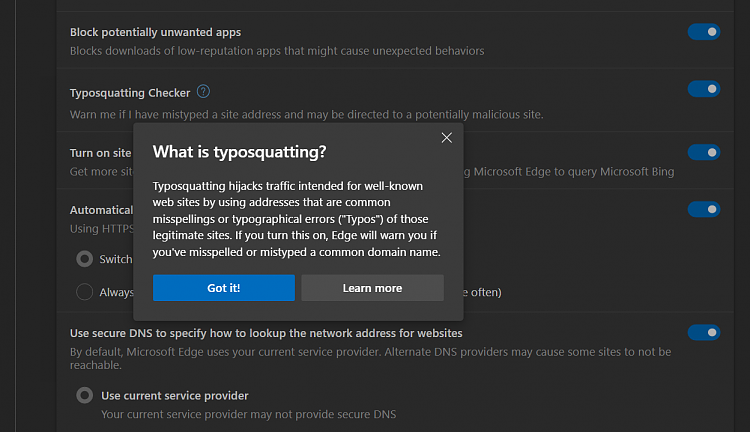The image size is (750, 432).
Task: Click the What is typosquatting? dialog title
Action: click(x=239, y=152)
